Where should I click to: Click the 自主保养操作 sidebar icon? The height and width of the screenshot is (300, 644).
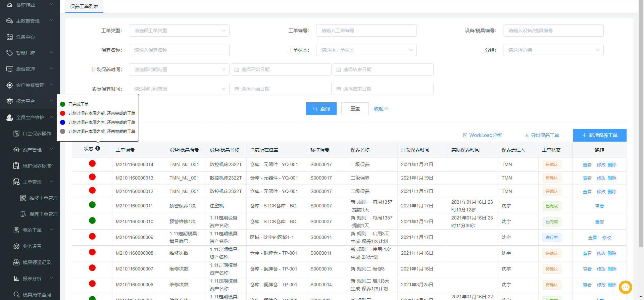[16, 134]
